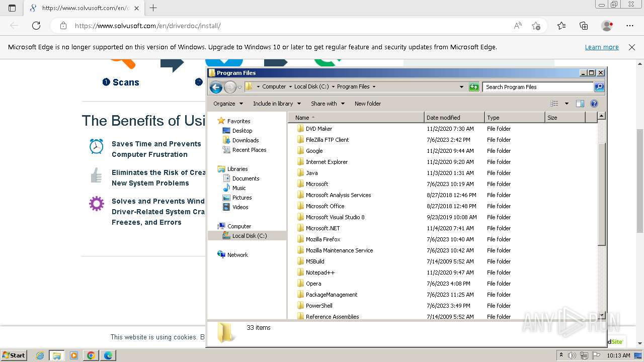644x362 pixels.
Task: Select the Mozilla Firefox folder
Action: 323,239
